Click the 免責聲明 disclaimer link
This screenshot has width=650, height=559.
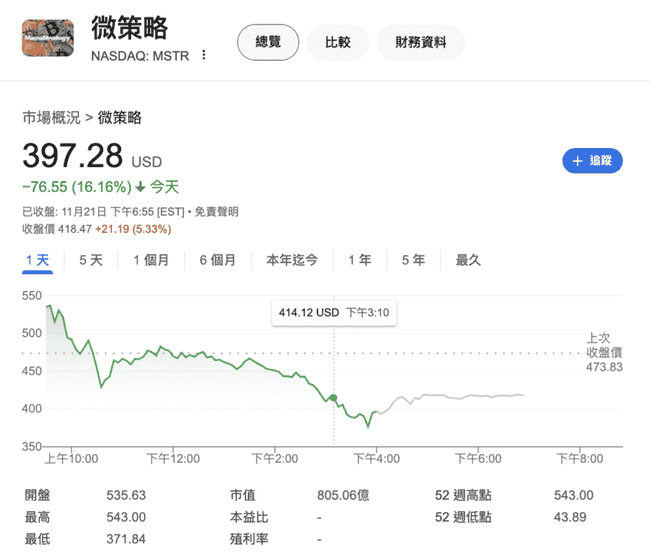click(216, 212)
